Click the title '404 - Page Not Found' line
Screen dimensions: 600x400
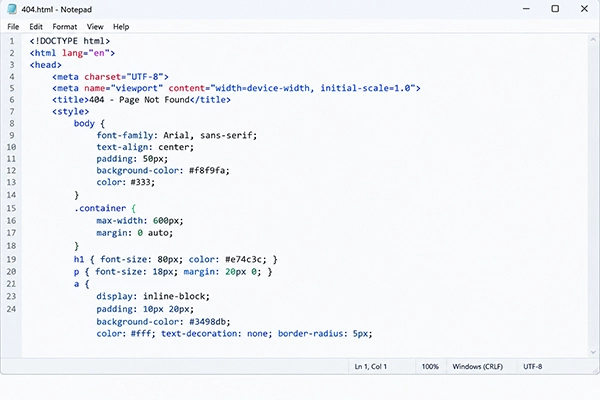(141, 100)
